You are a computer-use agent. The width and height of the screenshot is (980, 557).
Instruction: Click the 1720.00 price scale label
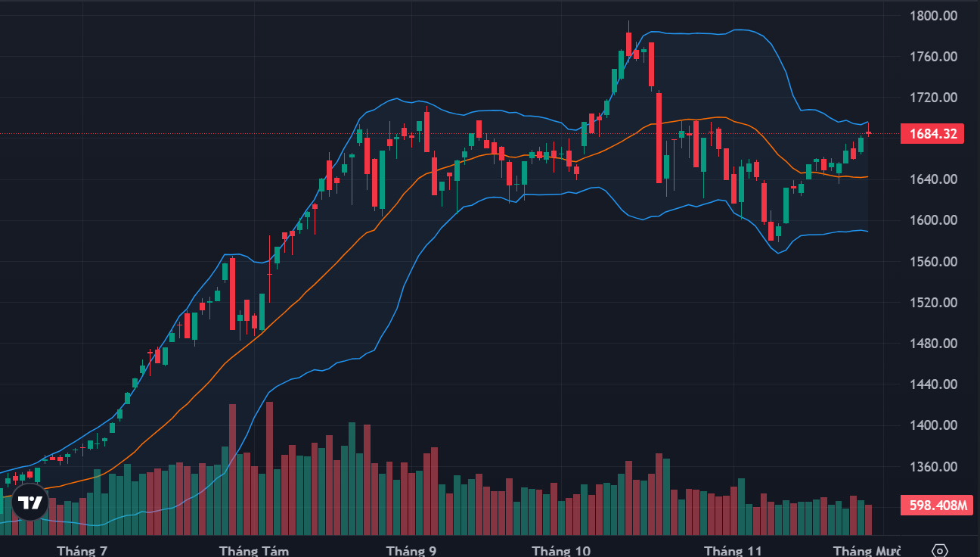coord(933,98)
